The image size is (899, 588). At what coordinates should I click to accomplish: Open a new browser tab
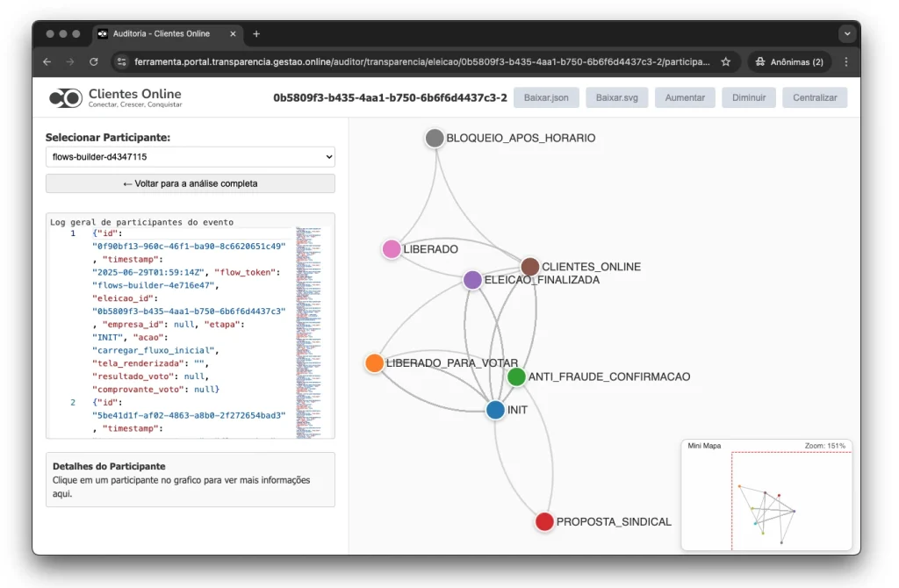coord(256,34)
